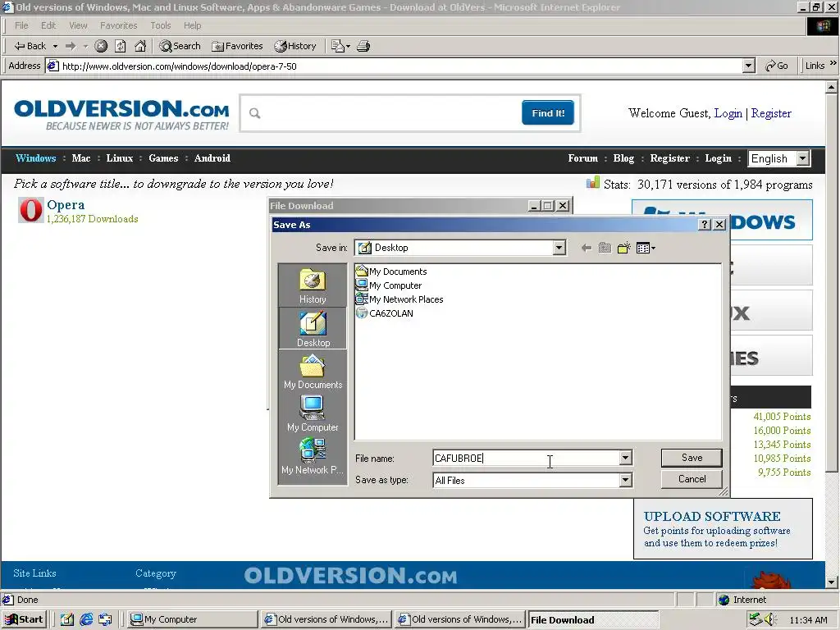Click the Up One Level folder icon

[605, 248]
